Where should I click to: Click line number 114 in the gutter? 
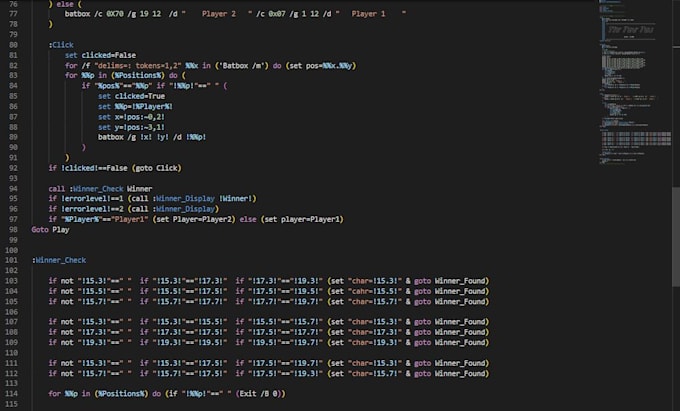(x=11, y=394)
